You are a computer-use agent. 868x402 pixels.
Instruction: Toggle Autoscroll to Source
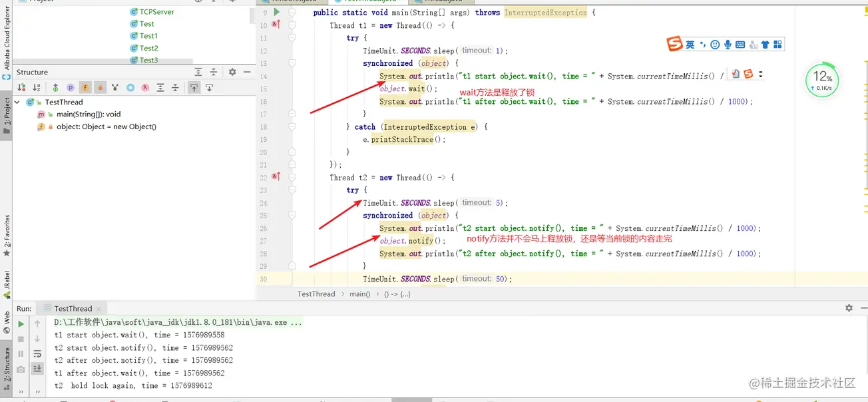click(x=194, y=87)
